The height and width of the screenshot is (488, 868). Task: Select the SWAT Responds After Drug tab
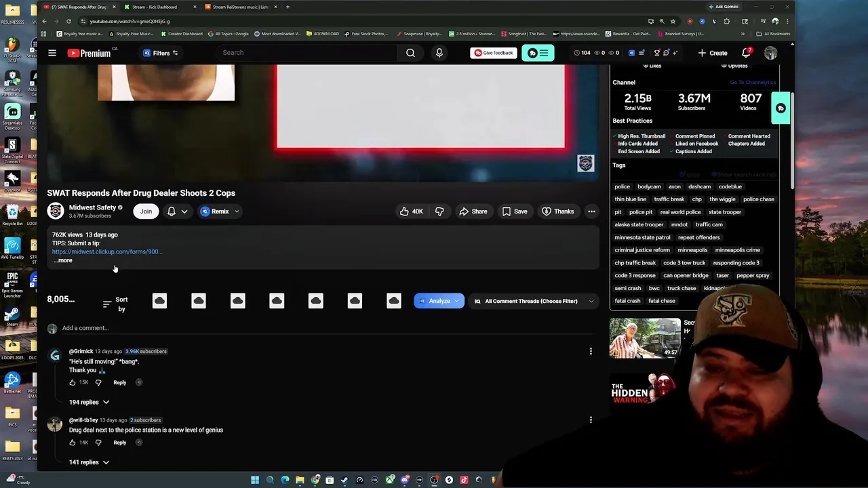click(79, 7)
